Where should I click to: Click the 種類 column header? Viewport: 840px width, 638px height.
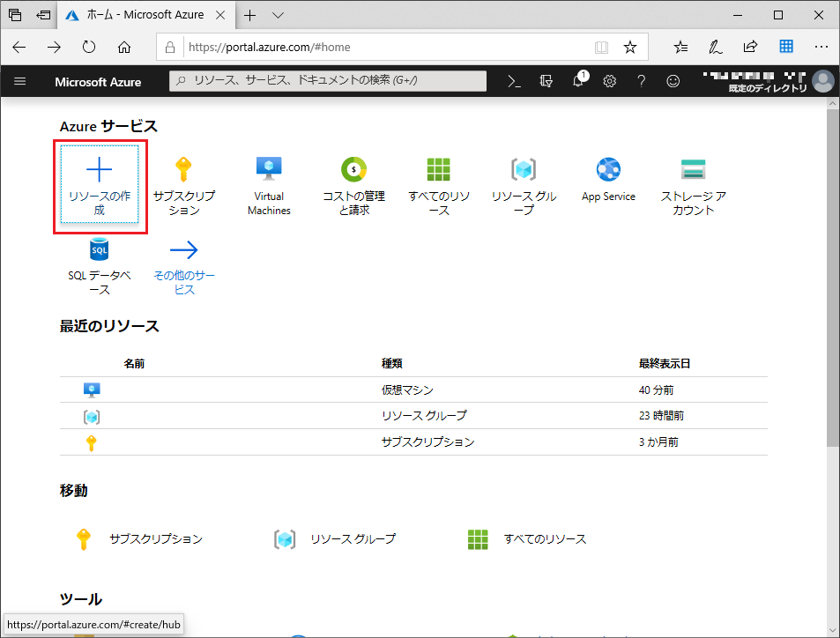click(391, 364)
